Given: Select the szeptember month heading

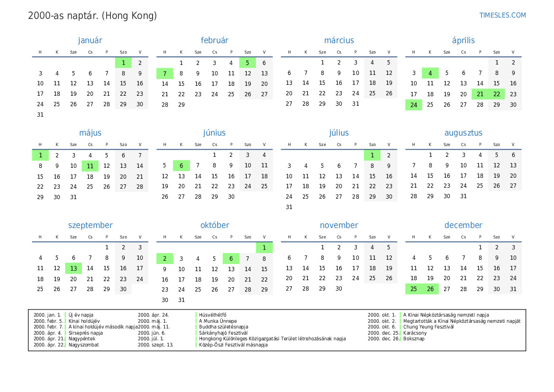Looking at the screenshot, I should tap(90, 226).
